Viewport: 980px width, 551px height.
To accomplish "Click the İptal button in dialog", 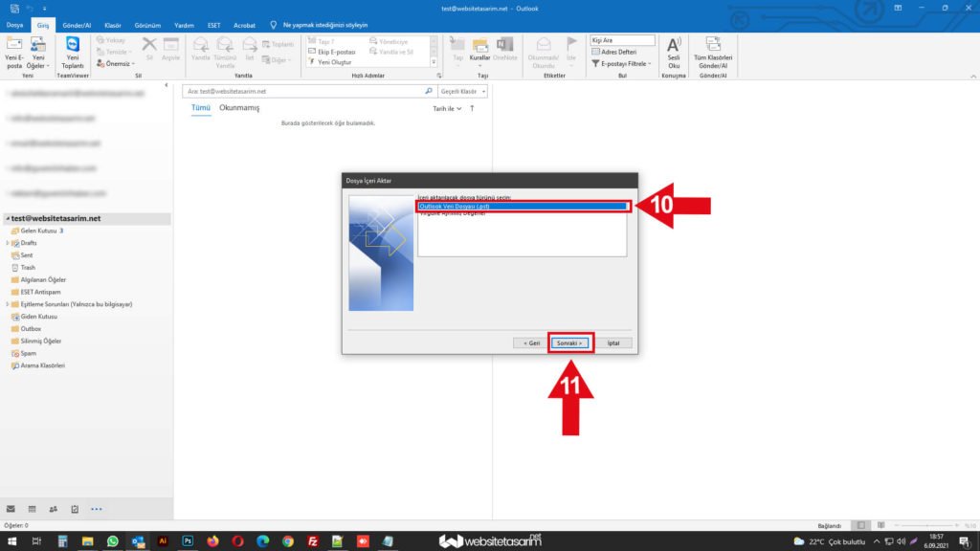I will [614, 342].
